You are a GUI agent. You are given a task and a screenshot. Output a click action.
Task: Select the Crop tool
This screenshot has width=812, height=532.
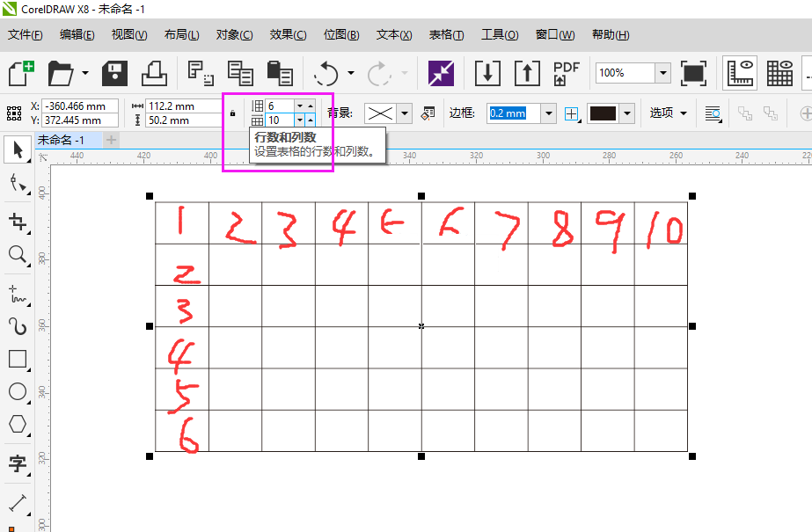click(18, 222)
